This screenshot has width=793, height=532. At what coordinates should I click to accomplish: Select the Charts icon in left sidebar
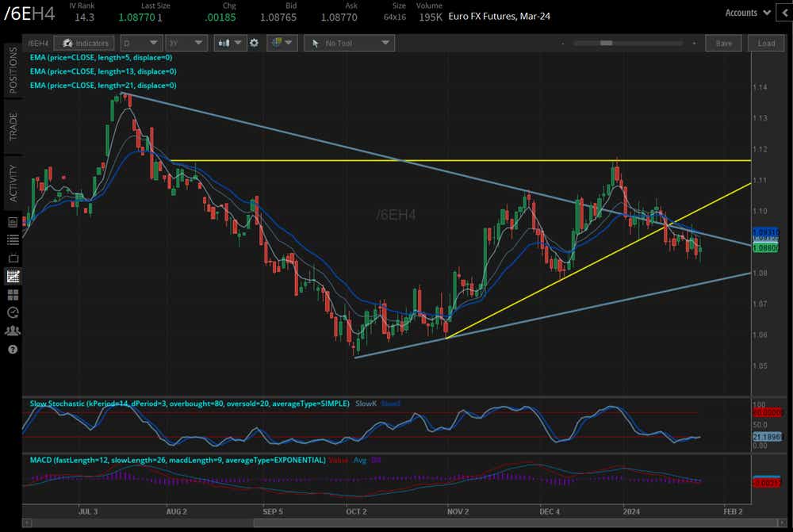[x=12, y=276]
